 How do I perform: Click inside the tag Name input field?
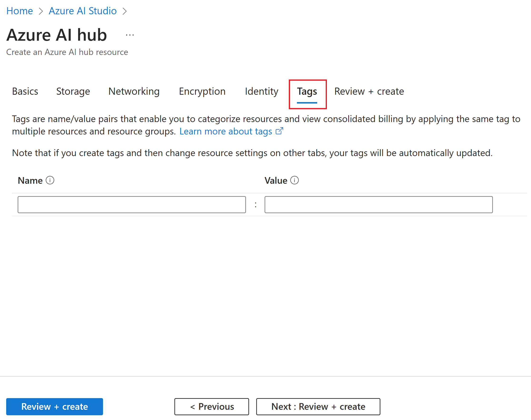pos(132,204)
